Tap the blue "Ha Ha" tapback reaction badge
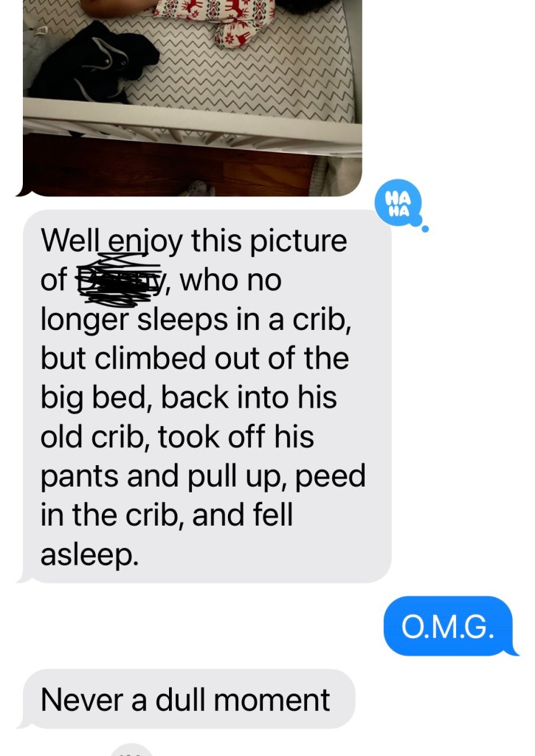 [x=398, y=203]
